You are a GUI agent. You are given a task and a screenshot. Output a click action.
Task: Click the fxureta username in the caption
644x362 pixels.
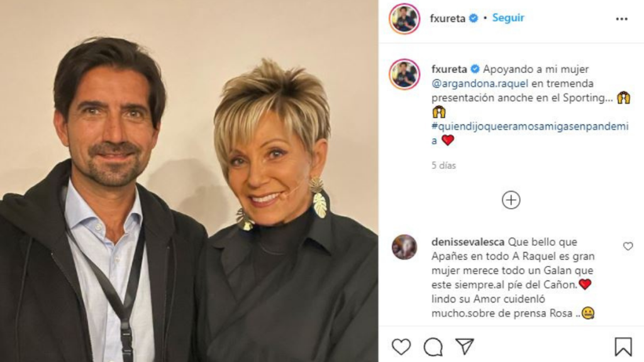(449, 69)
